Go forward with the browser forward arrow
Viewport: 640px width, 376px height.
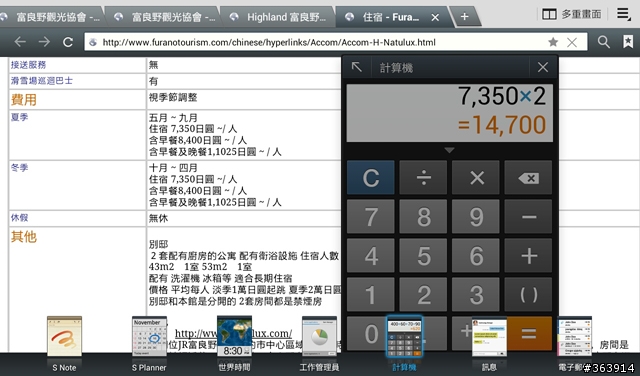[44, 42]
